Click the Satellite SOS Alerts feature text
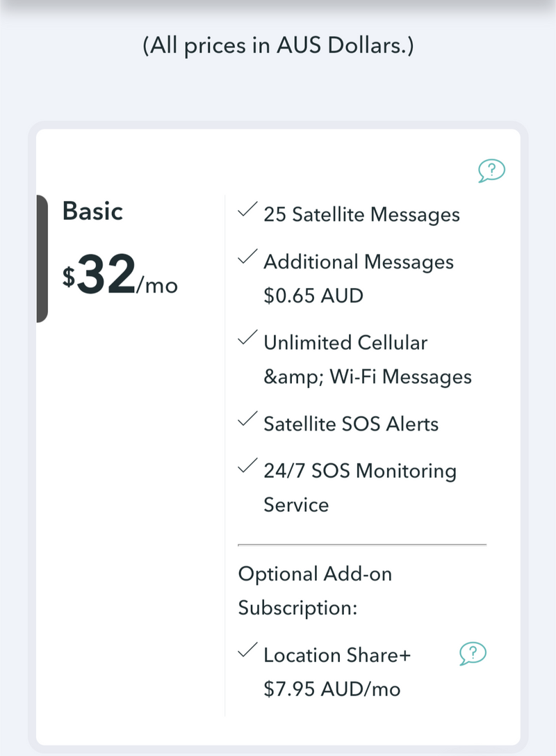556x756 pixels. 351,424
